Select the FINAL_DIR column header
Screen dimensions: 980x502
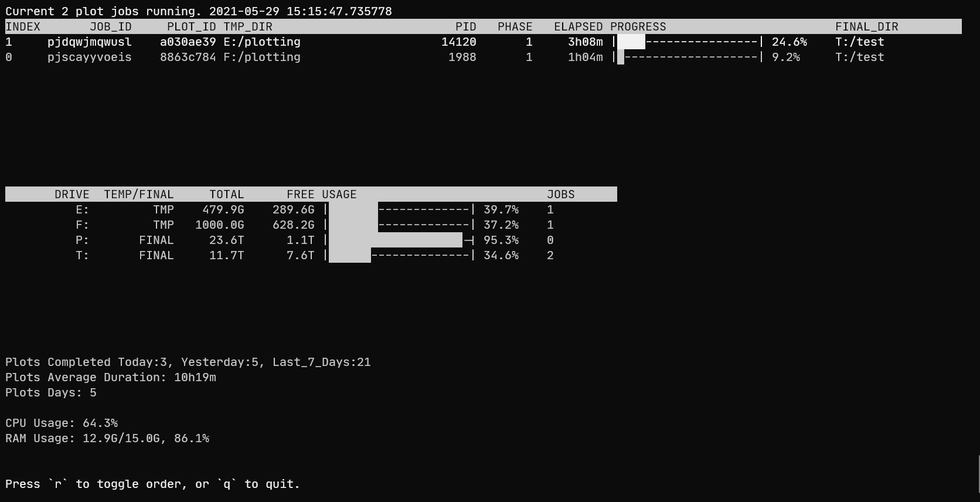pos(867,26)
